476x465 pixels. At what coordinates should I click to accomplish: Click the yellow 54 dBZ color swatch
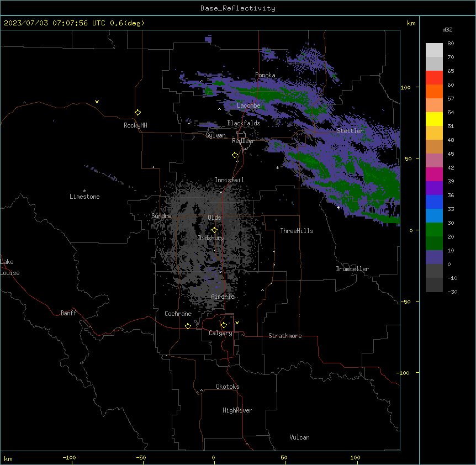(434, 119)
